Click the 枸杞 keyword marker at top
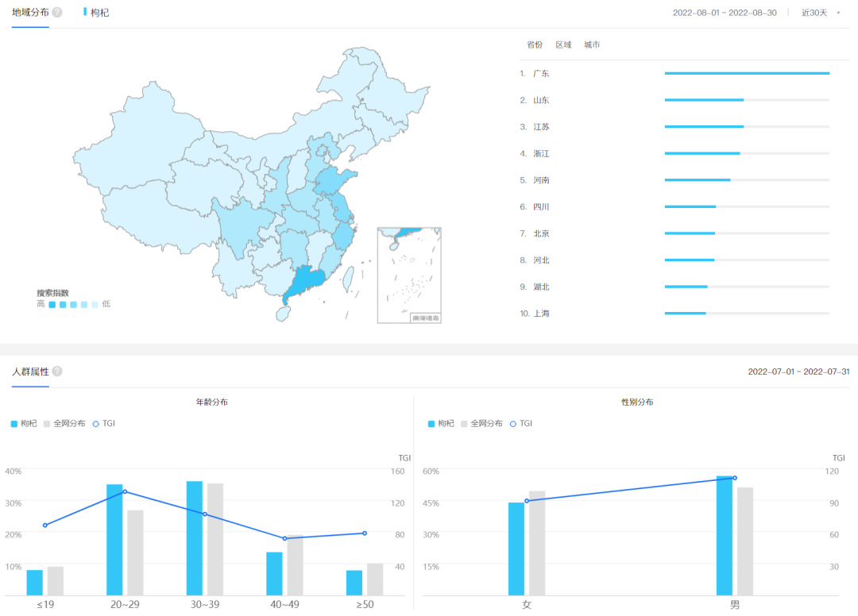 [x=99, y=13]
